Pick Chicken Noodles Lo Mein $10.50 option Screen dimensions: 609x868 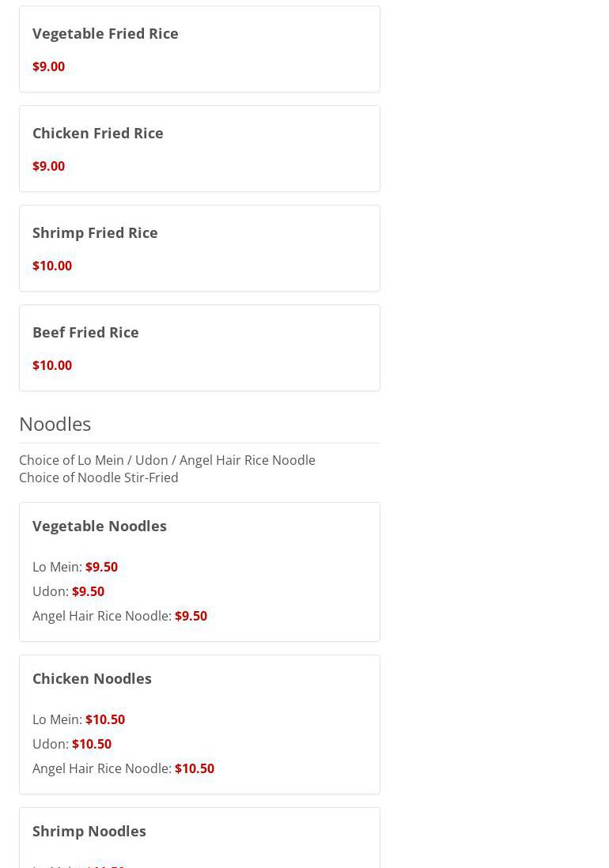(x=78, y=719)
